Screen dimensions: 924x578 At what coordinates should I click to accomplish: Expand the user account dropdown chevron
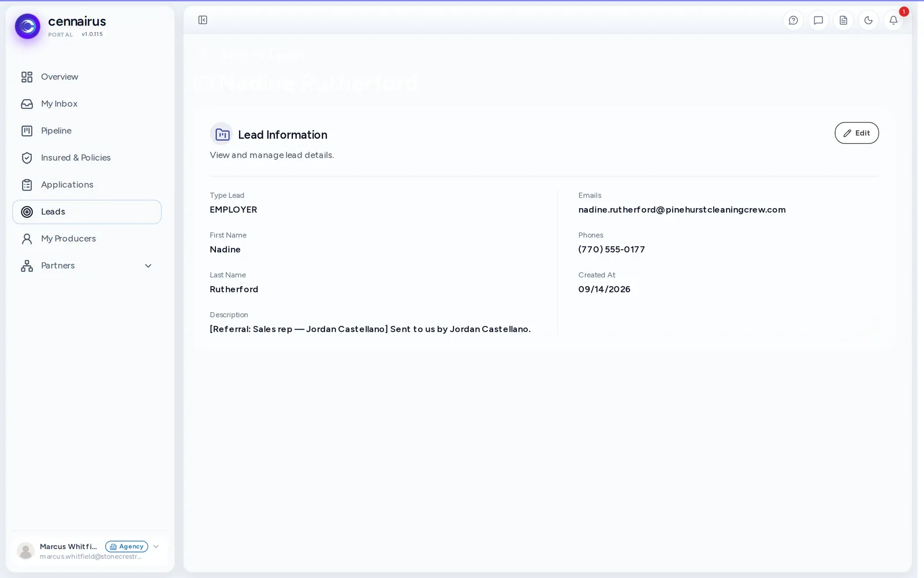pyautogui.click(x=156, y=546)
